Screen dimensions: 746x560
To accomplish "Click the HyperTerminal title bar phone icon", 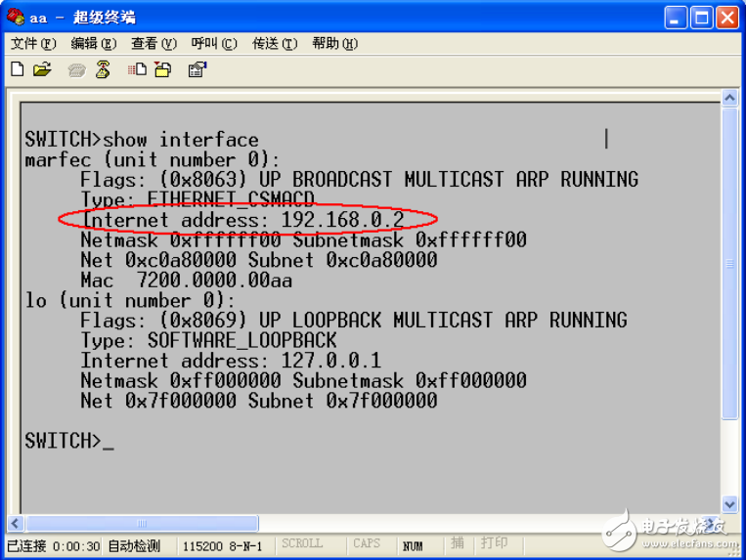I will coord(15,17).
